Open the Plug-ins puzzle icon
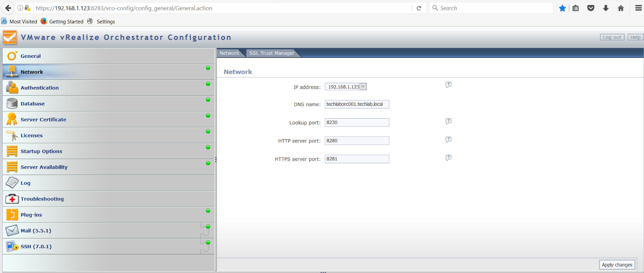Image resolution: width=644 pixels, height=273 pixels. [x=12, y=214]
